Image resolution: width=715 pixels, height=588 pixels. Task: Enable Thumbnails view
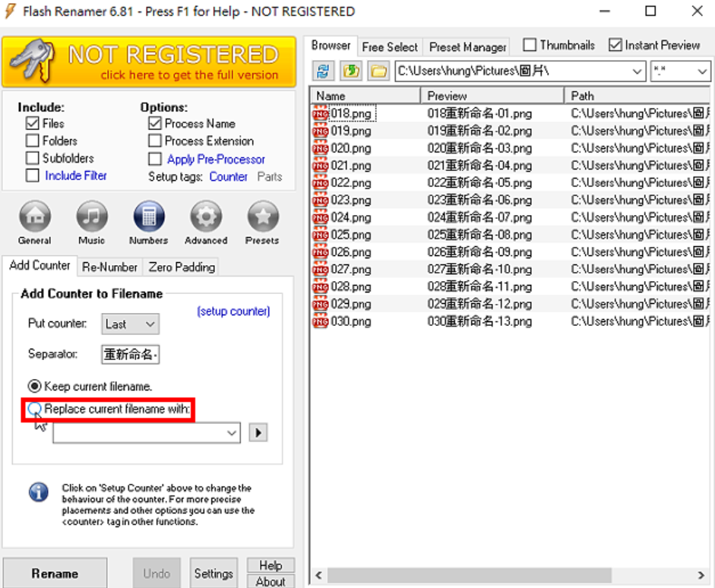[x=530, y=45]
